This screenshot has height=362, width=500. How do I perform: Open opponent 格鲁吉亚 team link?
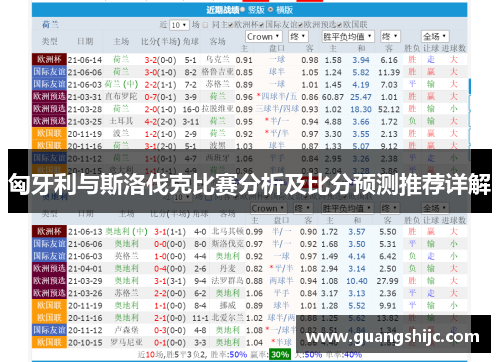click(218, 72)
